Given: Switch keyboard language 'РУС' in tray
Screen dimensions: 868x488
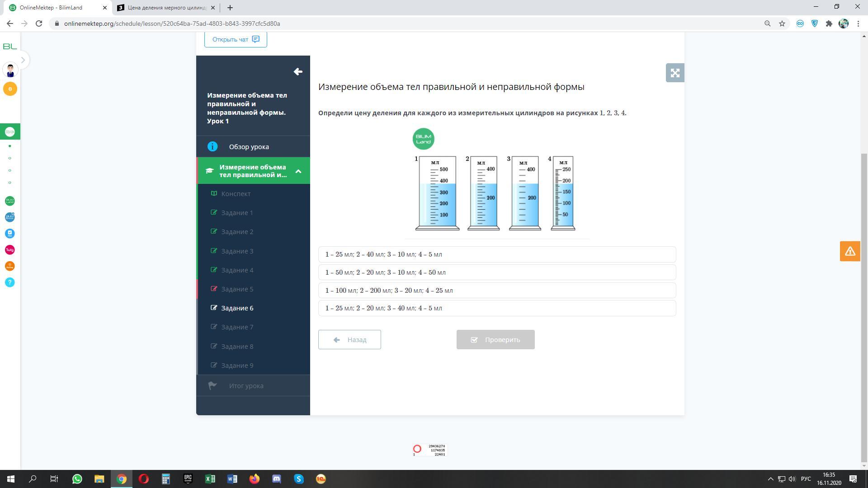Looking at the screenshot, I should click(x=806, y=479).
